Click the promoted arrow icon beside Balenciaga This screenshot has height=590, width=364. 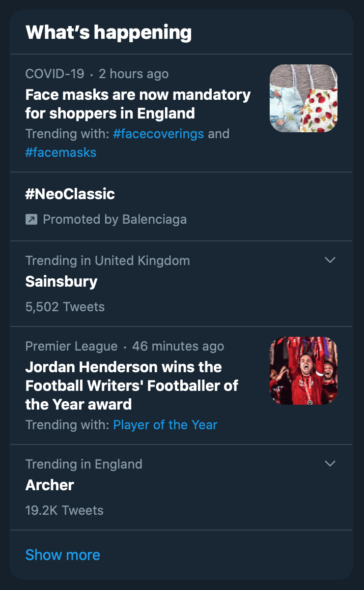[x=31, y=219]
